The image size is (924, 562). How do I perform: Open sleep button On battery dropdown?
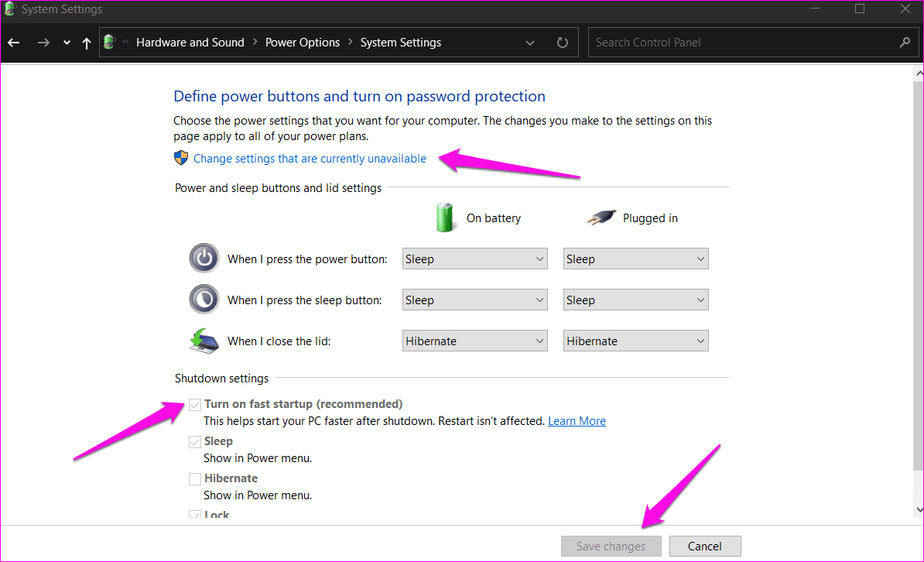click(x=475, y=300)
